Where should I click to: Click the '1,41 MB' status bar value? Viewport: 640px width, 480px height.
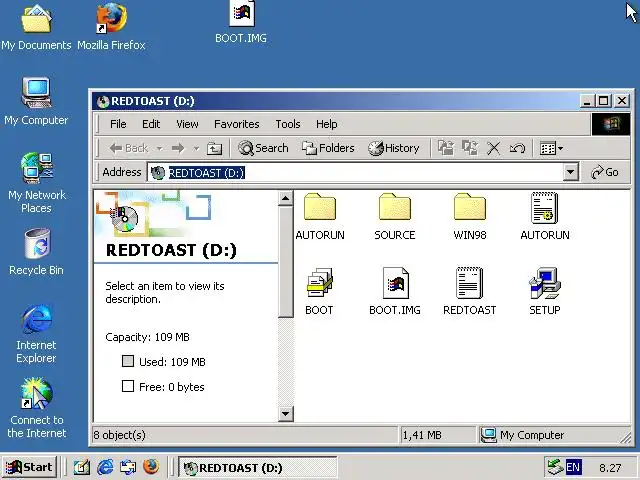pyautogui.click(x=422, y=435)
